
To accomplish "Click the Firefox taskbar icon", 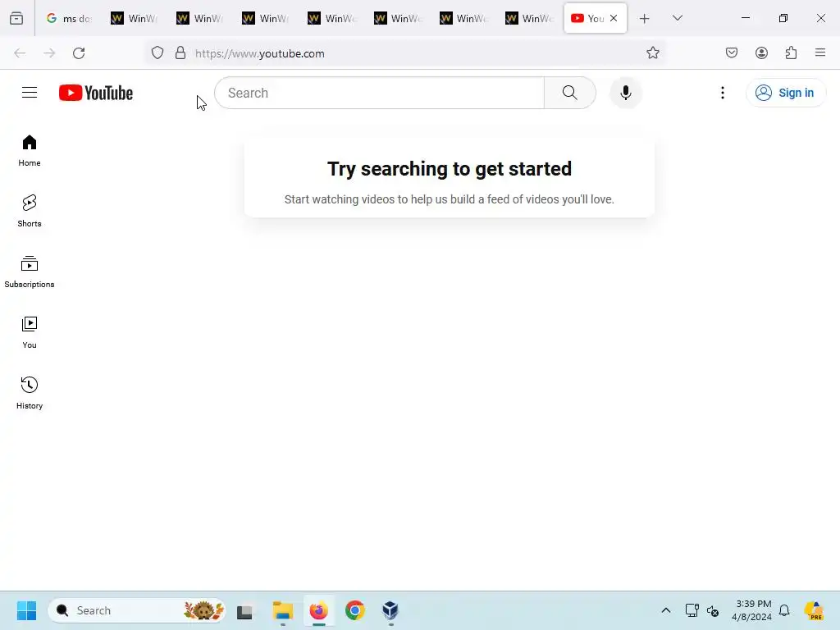I will (319, 610).
